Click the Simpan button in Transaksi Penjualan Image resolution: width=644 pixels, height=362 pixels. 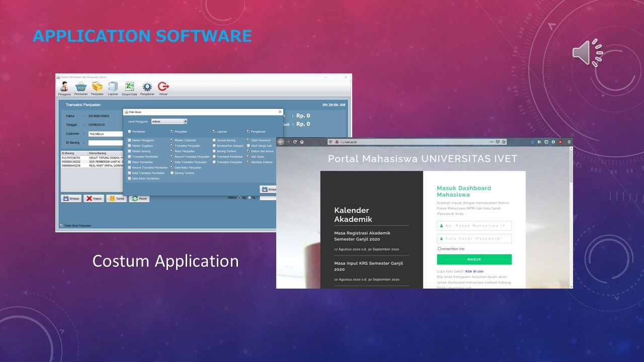click(71, 199)
